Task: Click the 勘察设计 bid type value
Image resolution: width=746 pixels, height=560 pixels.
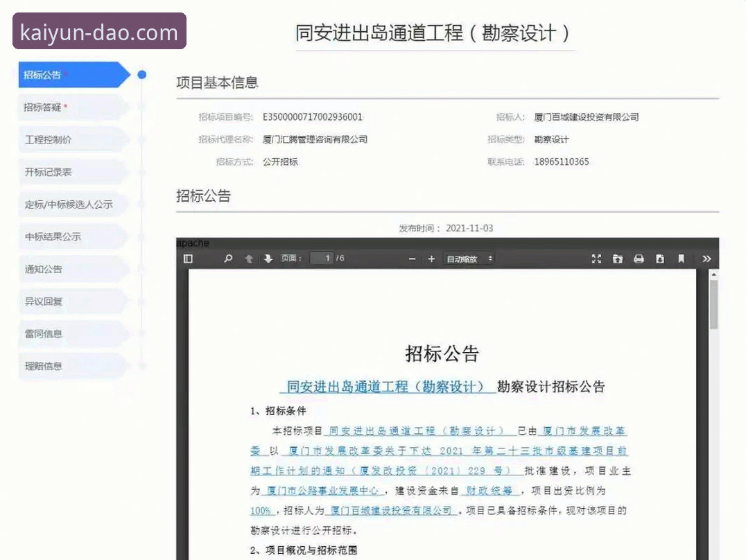Action: [551, 139]
